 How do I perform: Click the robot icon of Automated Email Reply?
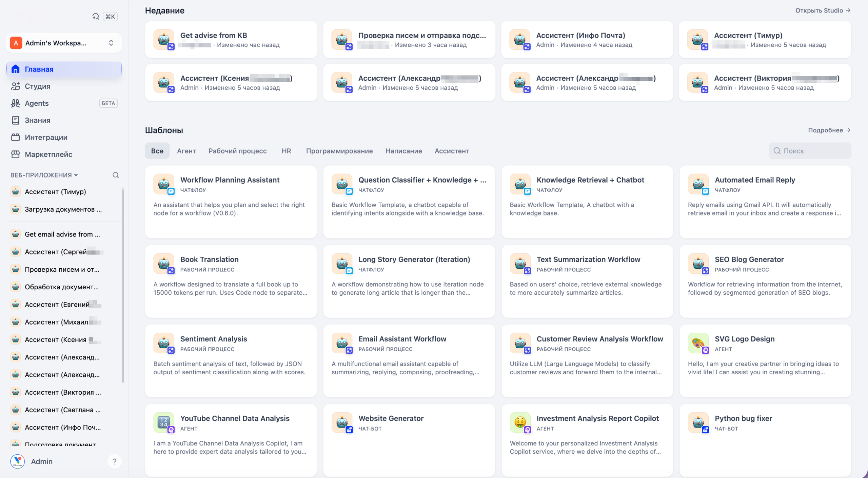[698, 184]
